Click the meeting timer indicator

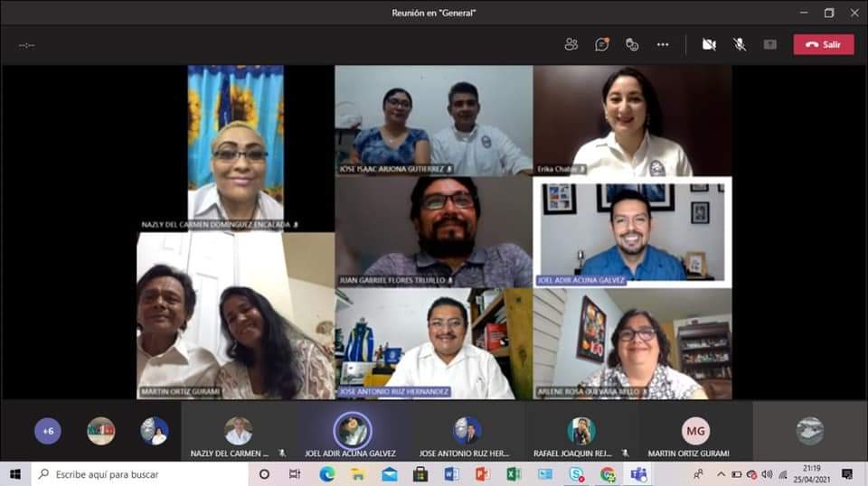pyautogui.click(x=26, y=45)
